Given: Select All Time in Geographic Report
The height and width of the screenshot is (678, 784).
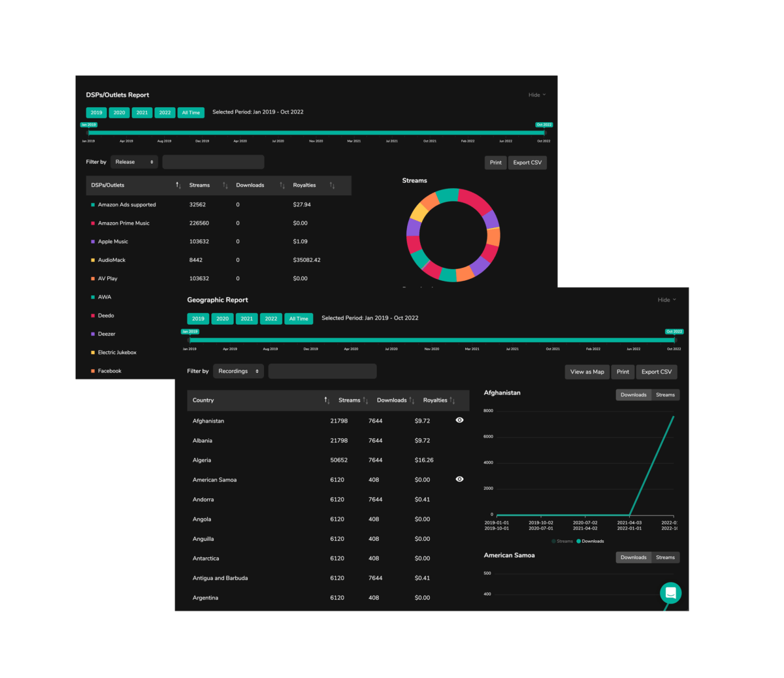Looking at the screenshot, I should pos(299,319).
